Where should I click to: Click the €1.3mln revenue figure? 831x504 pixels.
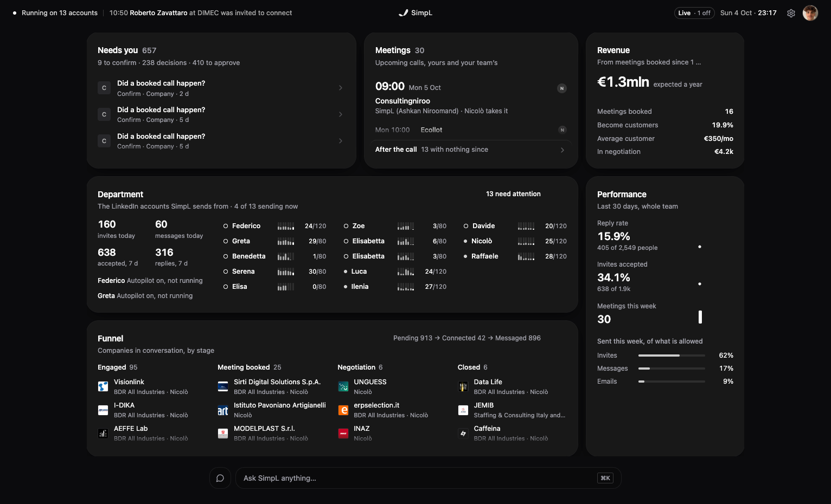coord(623,82)
